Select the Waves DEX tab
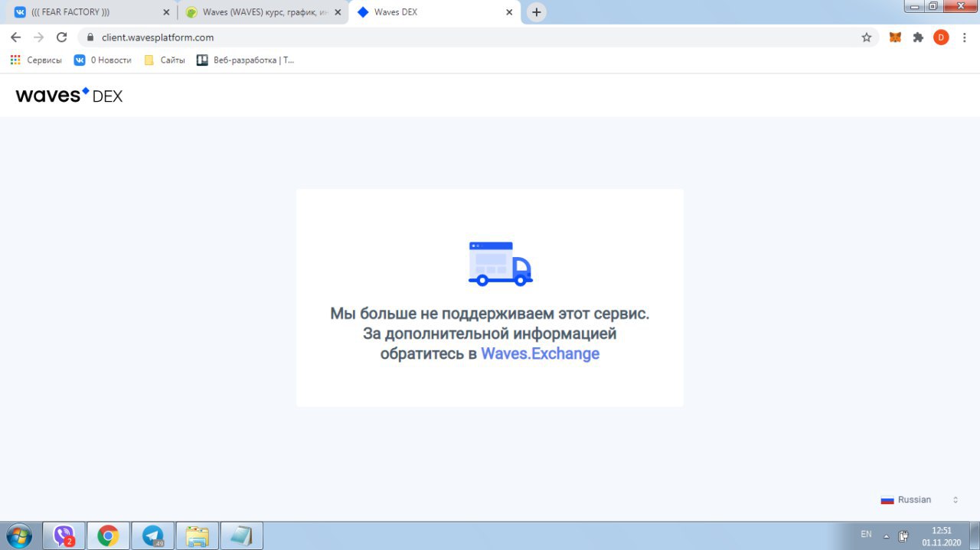980x550 pixels. pyautogui.click(x=434, y=12)
